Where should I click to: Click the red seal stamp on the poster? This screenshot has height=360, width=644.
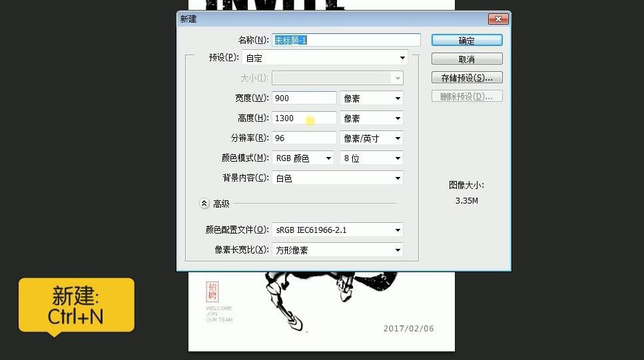(x=212, y=292)
